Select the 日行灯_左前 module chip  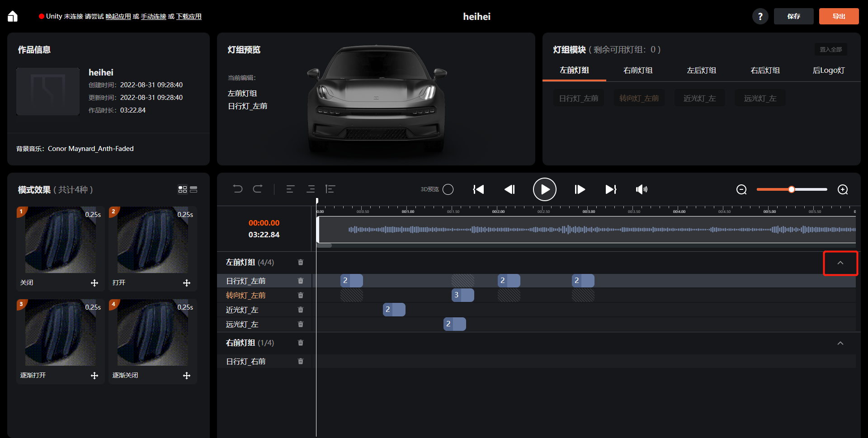pos(579,98)
